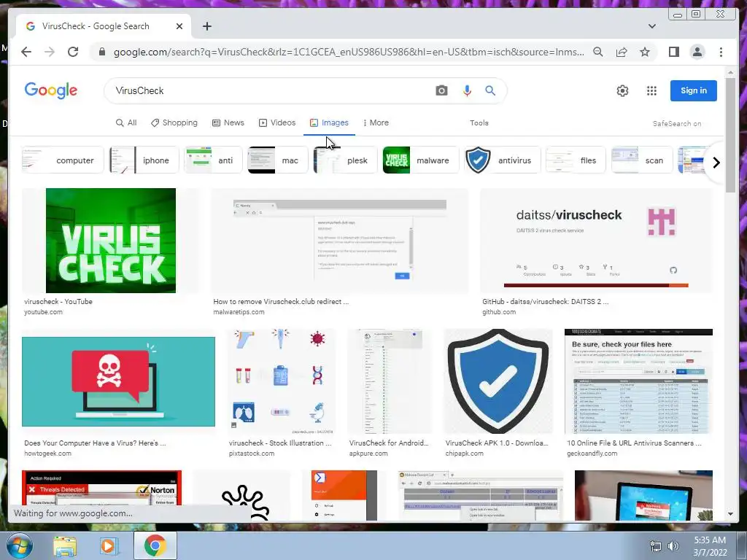747x560 pixels.
Task: Show more filter chips with right arrow
Action: pos(716,163)
